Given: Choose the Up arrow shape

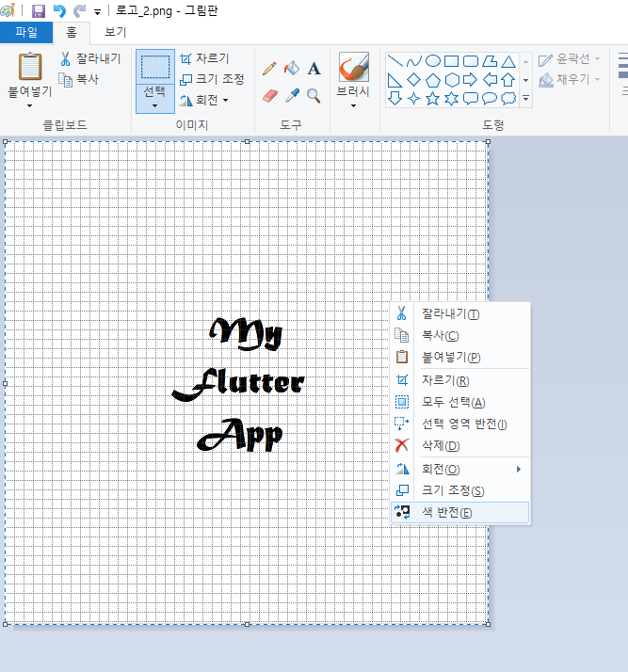Looking at the screenshot, I should (508, 80).
